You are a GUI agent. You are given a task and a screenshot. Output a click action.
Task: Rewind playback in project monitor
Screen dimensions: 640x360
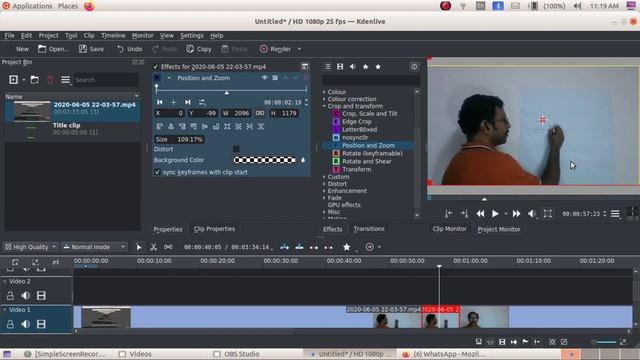[480, 213]
